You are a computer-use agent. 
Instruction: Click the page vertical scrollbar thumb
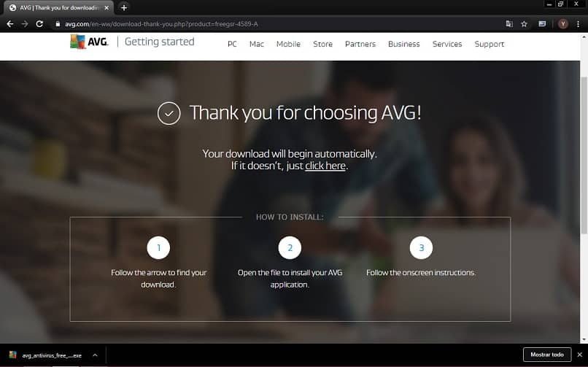584,155
